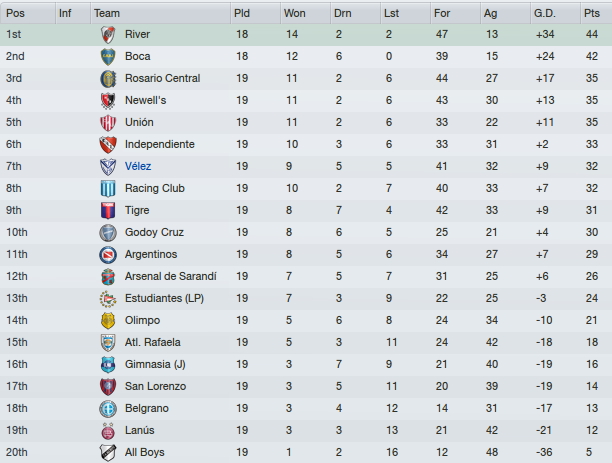The height and width of the screenshot is (463, 612).
Task: Click the Tigre crest icon
Action: coord(108,210)
